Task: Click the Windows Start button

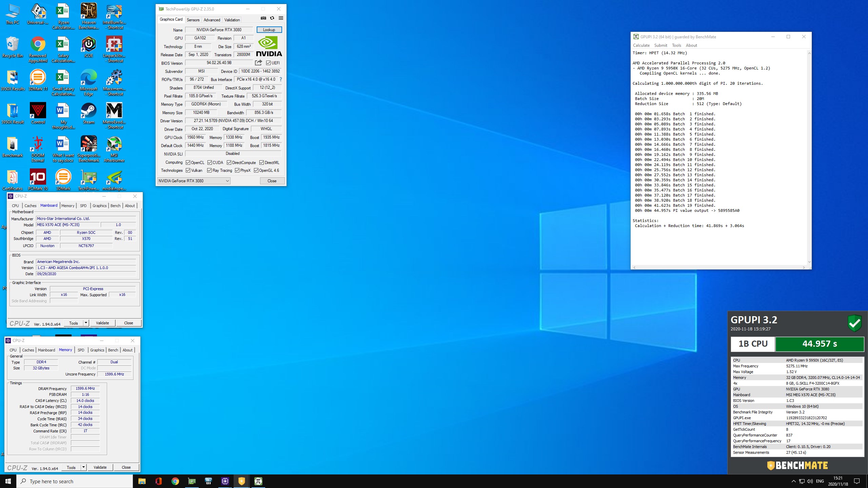Action: pyautogui.click(x=8, y=481)
